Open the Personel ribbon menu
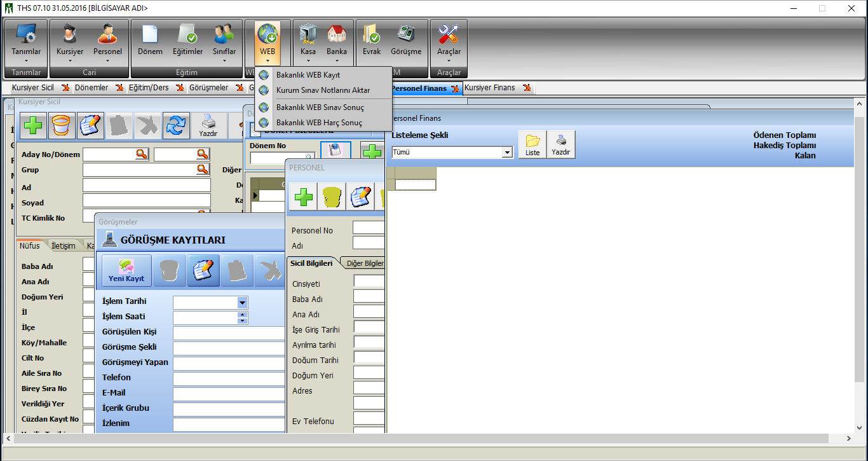The width and height of the screenshot is (868, 461). pos(107,41)
